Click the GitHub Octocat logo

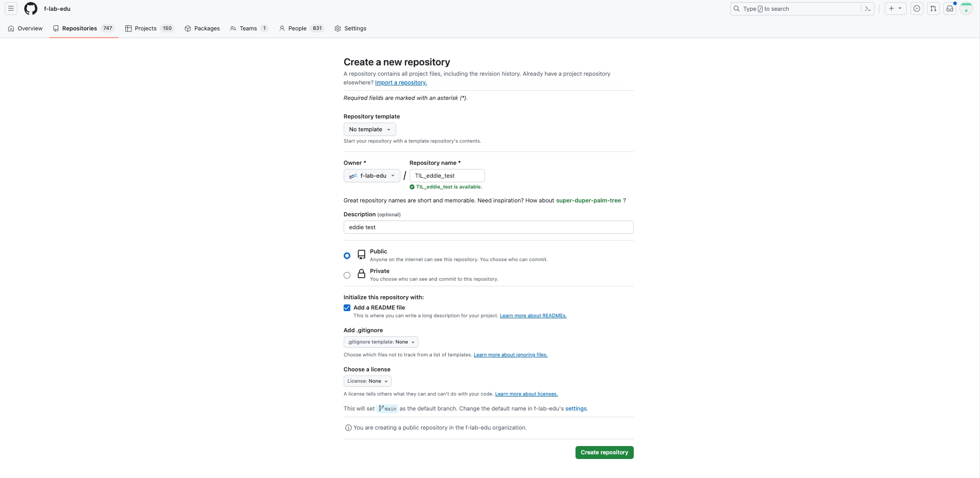31,9
